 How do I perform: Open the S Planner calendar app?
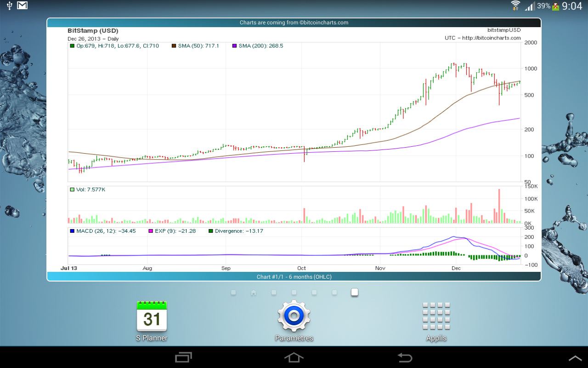click(x=152, y=321)
